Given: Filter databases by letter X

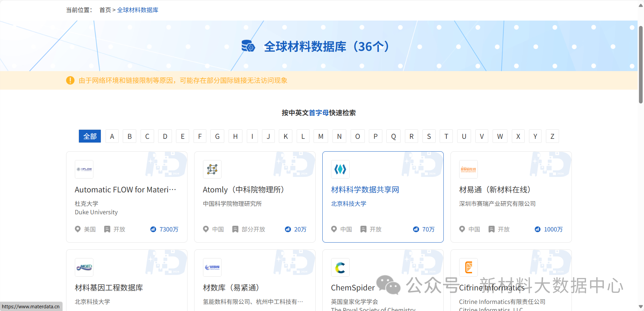Looking at the screenshot, I should coord(518,136).
